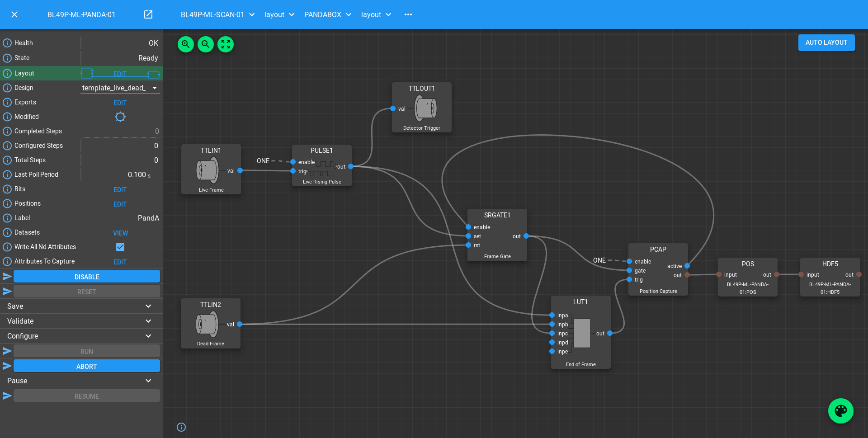
Task: Click the zoom in canvas icon
Action: 186,44
